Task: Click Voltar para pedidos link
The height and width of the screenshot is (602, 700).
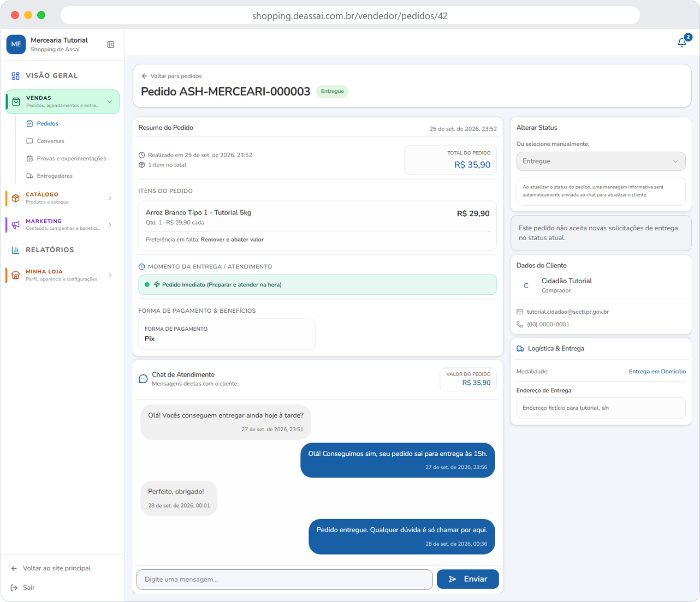Action: pos(171,76)
